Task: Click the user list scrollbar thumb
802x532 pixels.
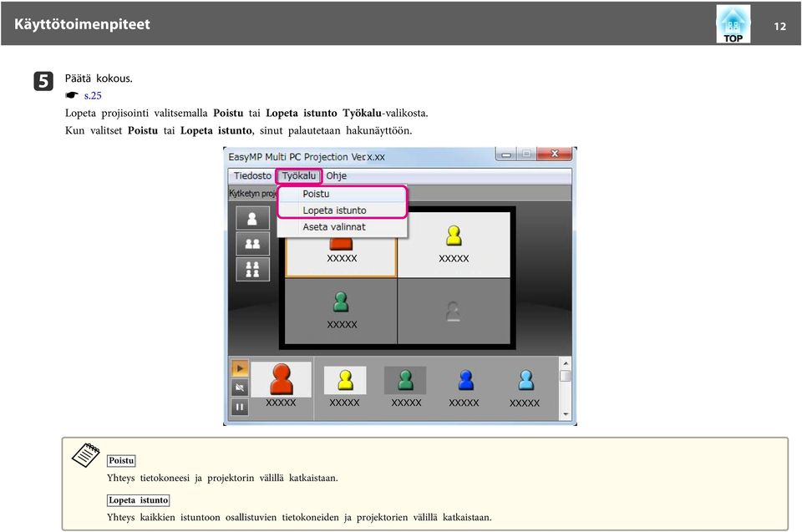Action: pyautogui.click(x=566, y=376)
